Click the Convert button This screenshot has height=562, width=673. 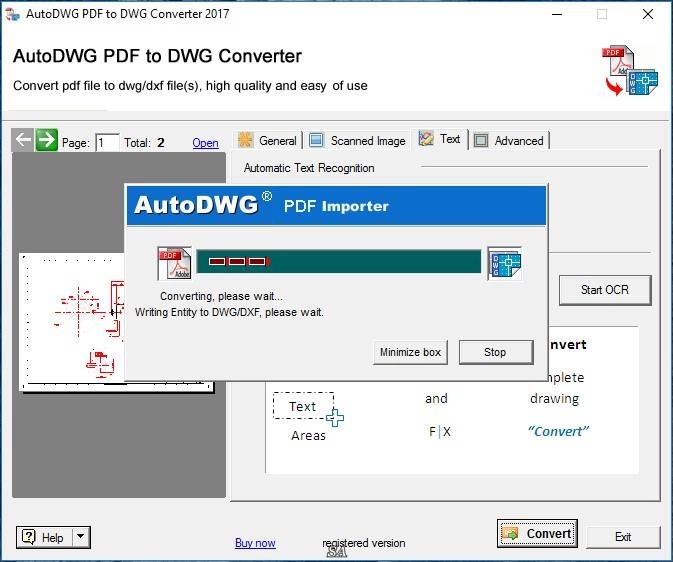(537, 534)
